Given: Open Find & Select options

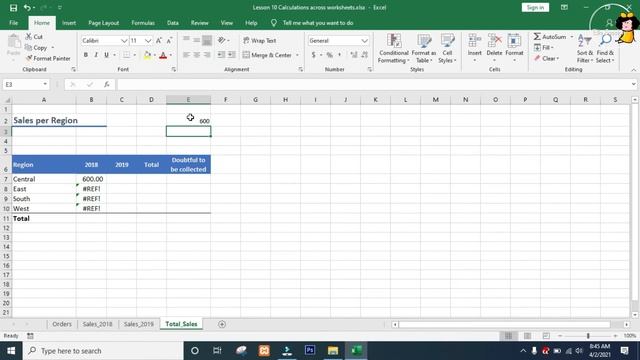Looking at the screenshot, I should (605, 49).
